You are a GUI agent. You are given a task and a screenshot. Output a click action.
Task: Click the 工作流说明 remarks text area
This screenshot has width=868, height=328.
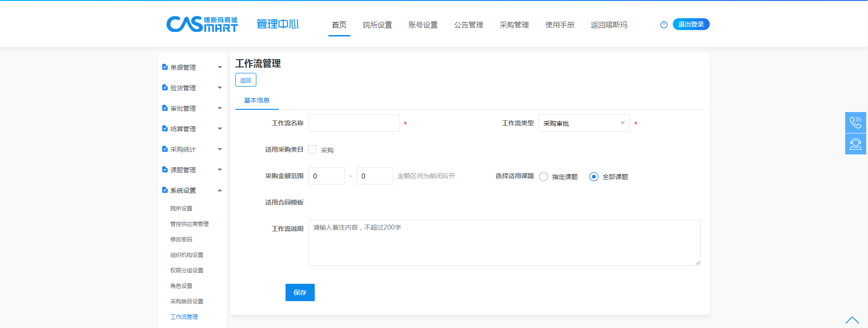pos(504,243)
